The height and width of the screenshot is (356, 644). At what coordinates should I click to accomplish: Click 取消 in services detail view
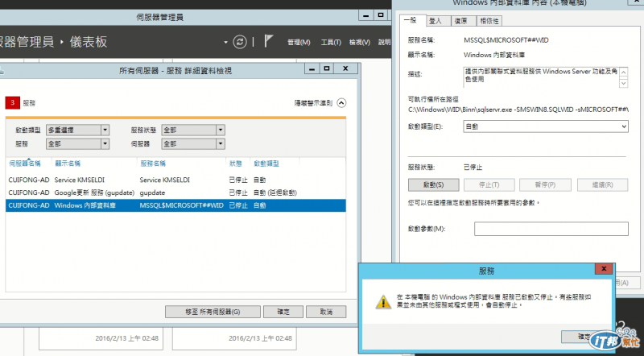tap(326, 312)
